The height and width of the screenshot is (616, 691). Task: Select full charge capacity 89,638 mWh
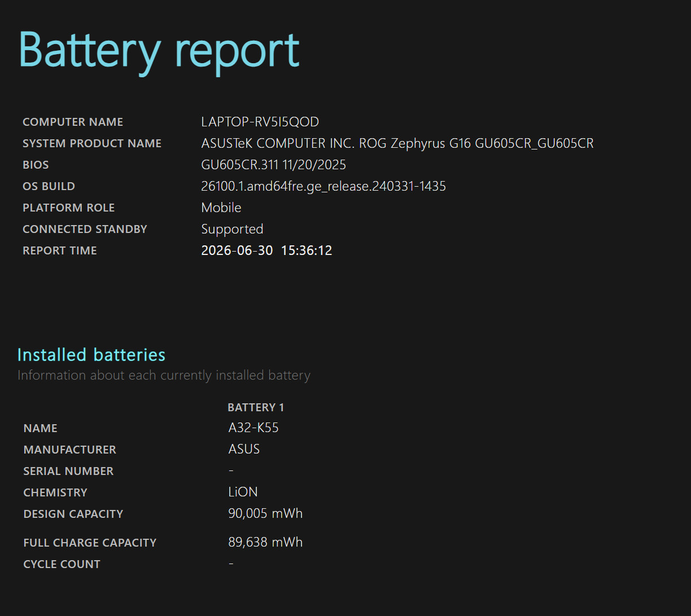click(265, 542)
